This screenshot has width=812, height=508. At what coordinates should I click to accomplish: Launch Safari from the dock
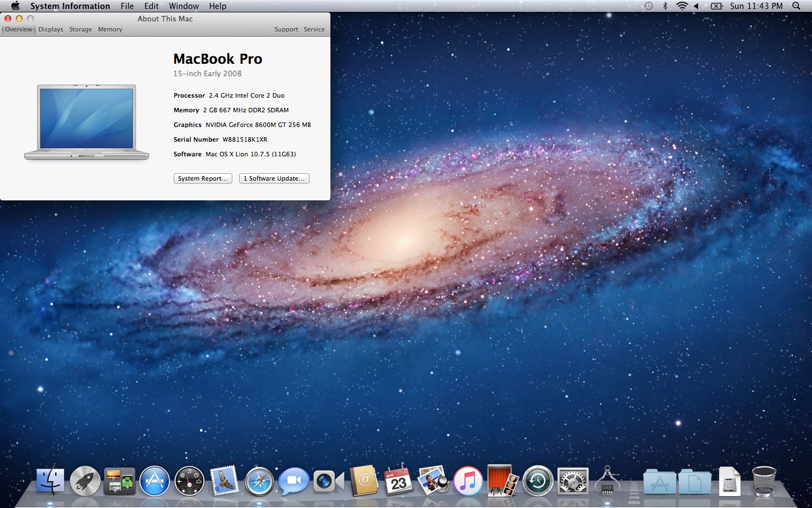[x=259, y=481]
